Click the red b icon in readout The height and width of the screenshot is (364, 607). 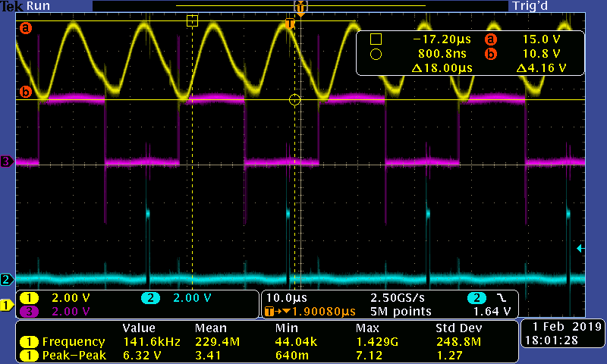[490, 54]
